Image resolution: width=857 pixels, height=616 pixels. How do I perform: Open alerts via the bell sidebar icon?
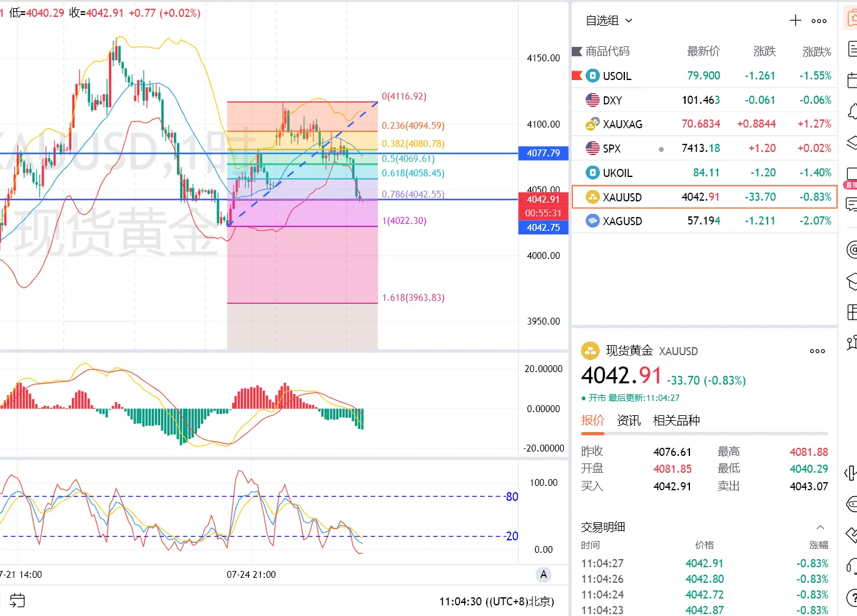[851, 112]
